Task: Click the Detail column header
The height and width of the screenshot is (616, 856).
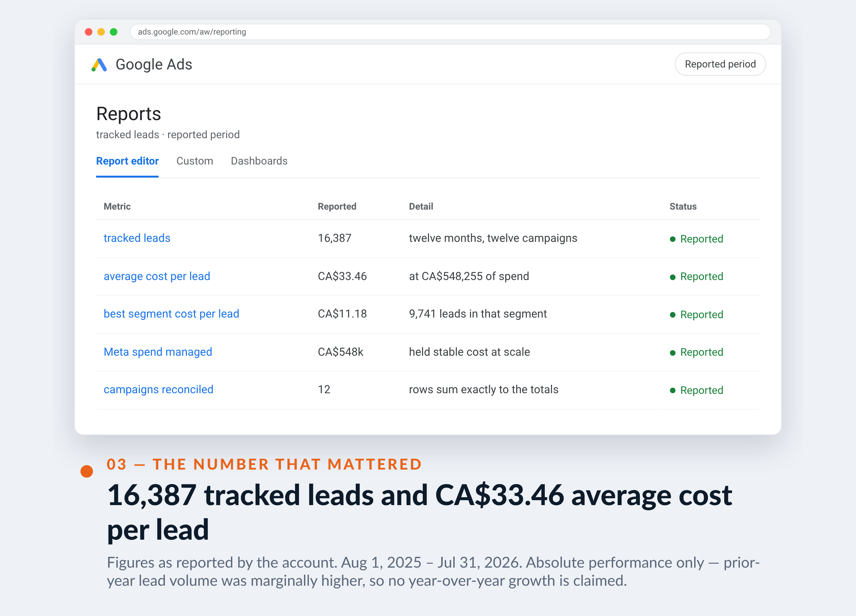Action: 421,206
